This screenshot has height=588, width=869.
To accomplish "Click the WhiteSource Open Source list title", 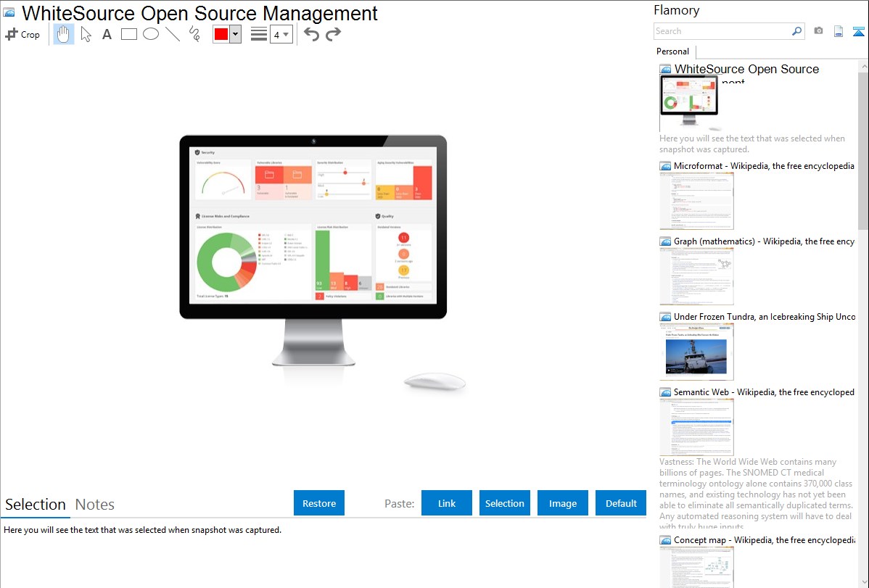I will (x=746, y=69).
